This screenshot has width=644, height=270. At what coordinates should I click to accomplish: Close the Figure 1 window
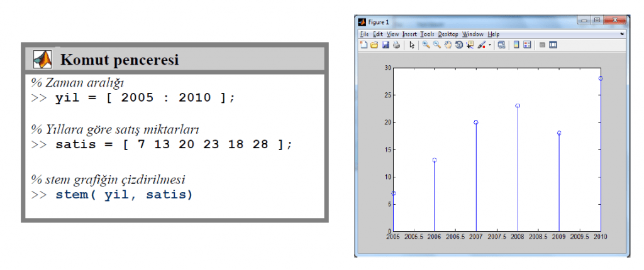click(x=614, y=19)
